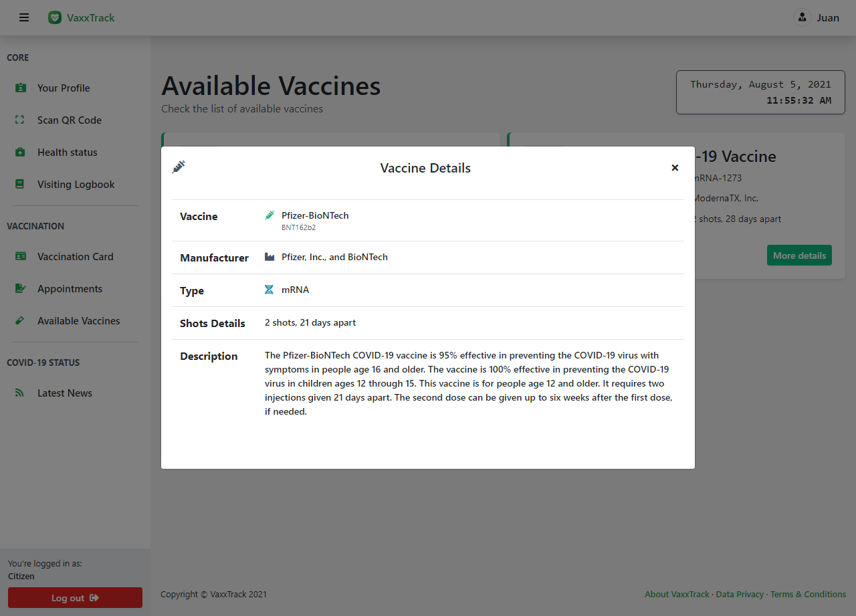Open Vaccination Card page
856x616 pixels.
(x=76, y=256)
